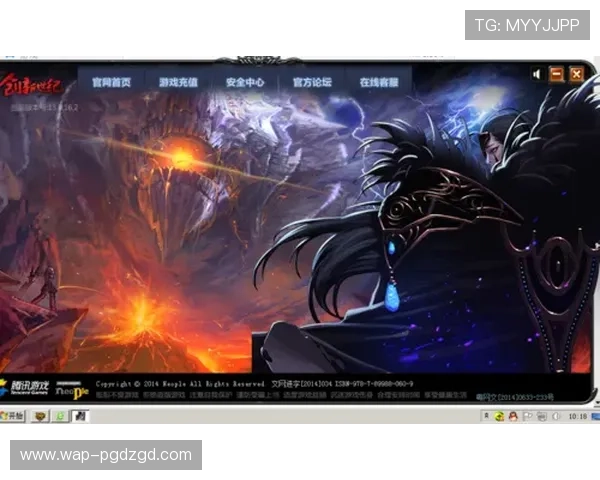The width and height of the screenshot is (600, 480).
Task: Open the QQ penguin tray icon
Action: pyautogui.click(x=513, y=416)
